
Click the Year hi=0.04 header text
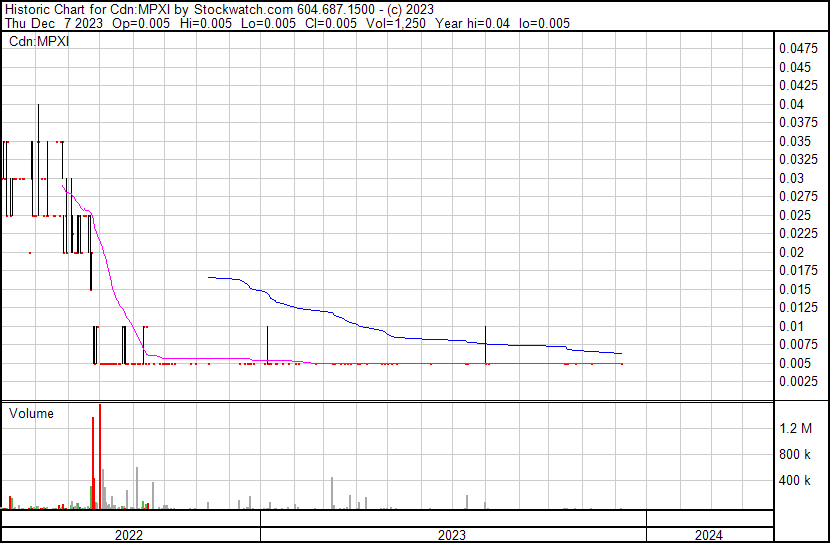tap(472, 23)
